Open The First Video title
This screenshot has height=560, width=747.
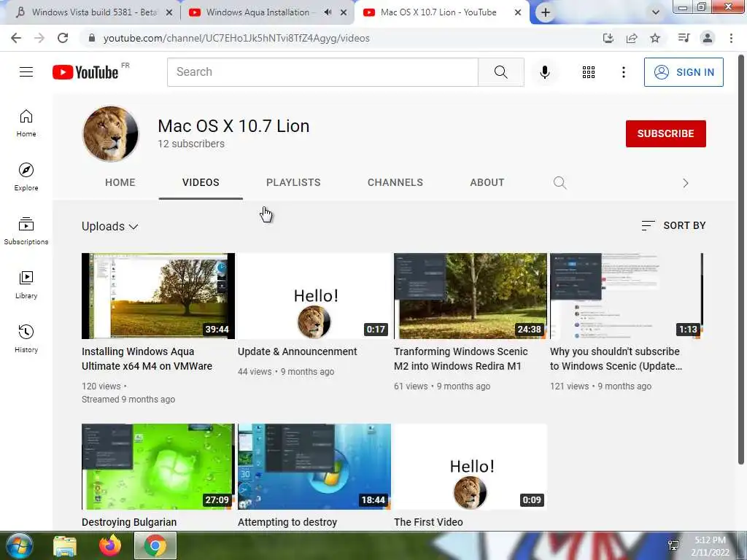coord(428,522)
